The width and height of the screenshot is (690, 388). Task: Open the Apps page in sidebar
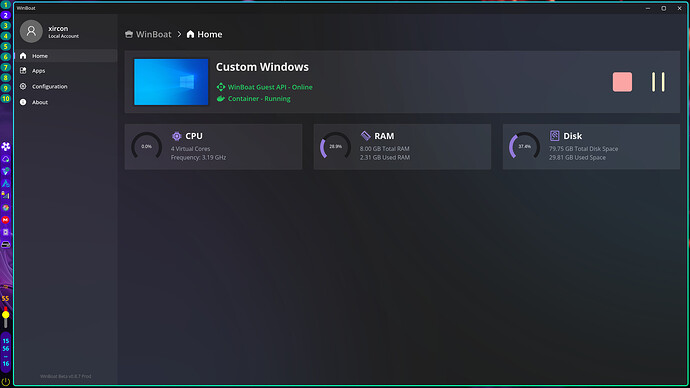(66, 71)
